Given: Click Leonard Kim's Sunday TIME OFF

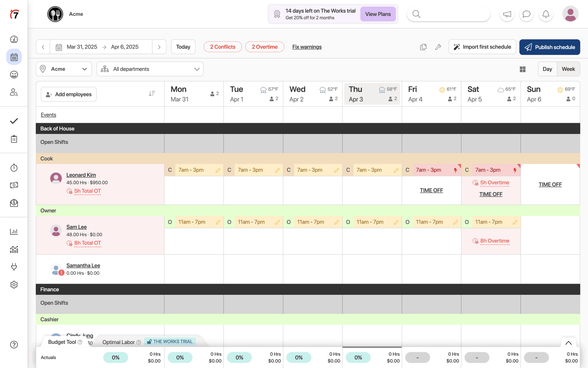Looking at the screenshot, I should [x=550, y=185].
